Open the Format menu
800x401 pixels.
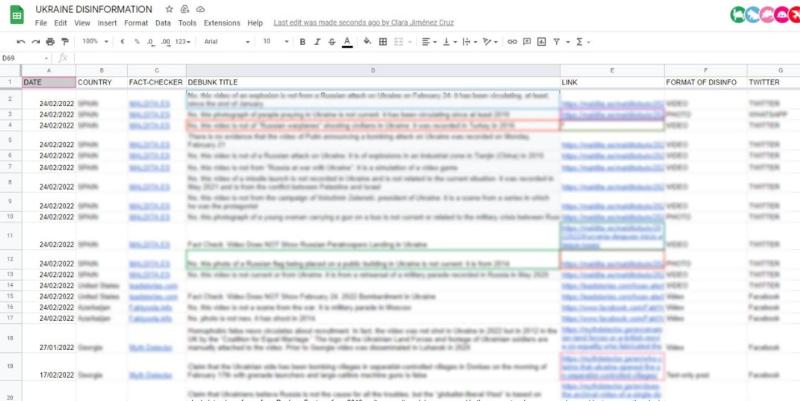click(135, 22)
